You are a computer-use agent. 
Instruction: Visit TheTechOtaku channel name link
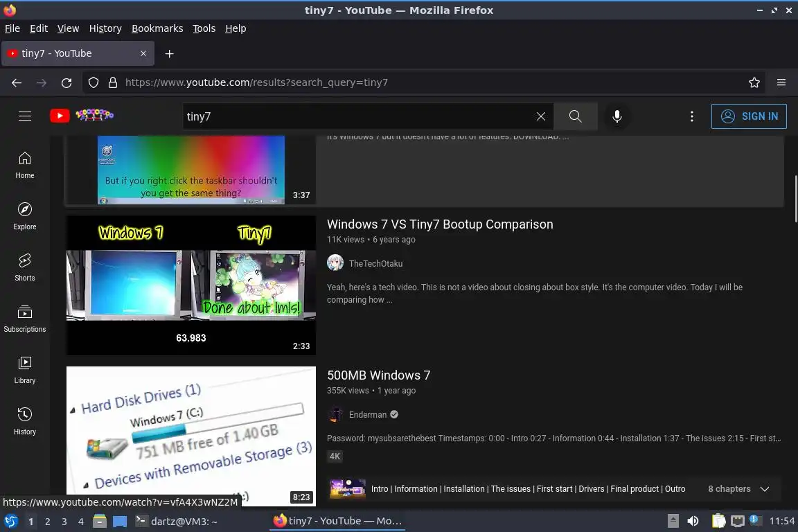(x=375, y=263)
